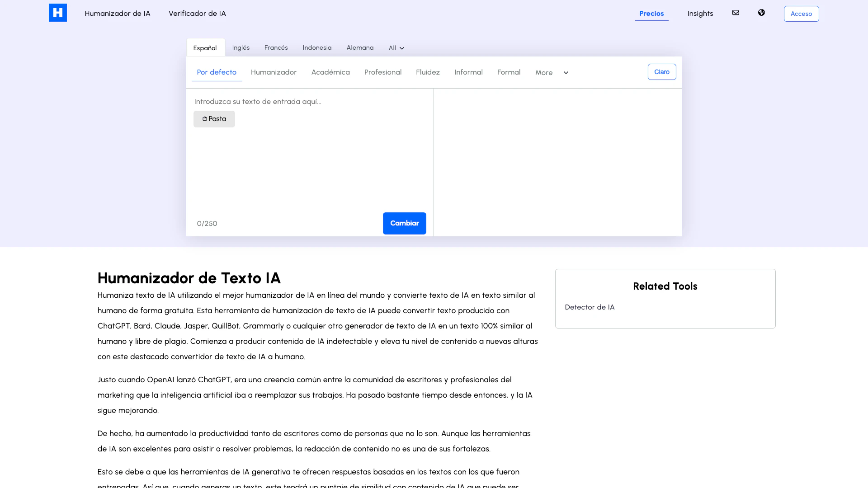Open Verificador de IA menu item
This screenshot has height=488, width=868.
pyautogui.click(x=197, y=13)
